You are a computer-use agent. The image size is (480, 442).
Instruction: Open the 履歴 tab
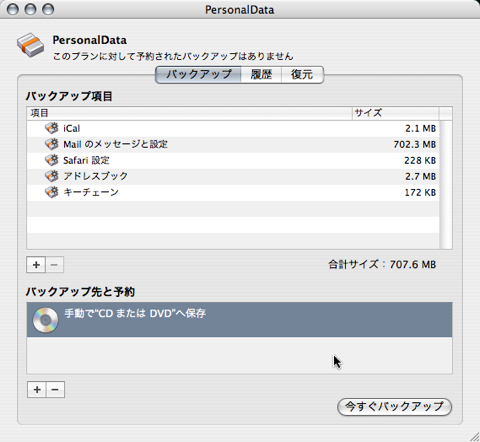click(261, 74)
